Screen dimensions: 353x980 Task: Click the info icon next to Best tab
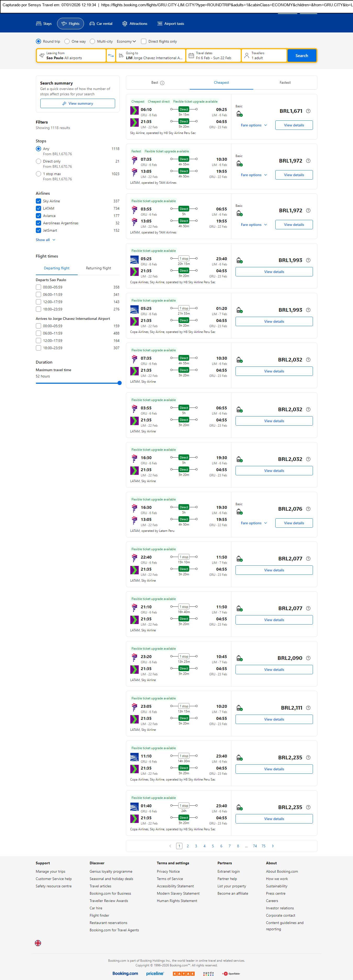click(163, 83)
